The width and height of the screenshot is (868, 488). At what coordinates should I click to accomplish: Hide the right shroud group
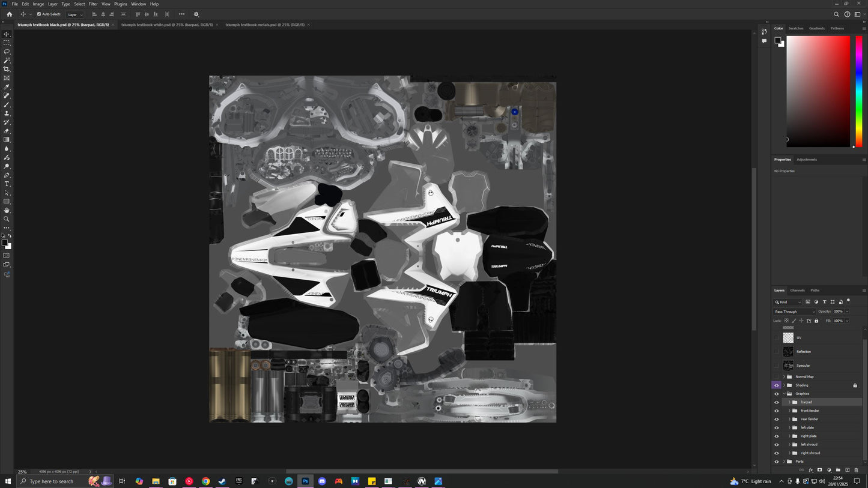(776, 453)
